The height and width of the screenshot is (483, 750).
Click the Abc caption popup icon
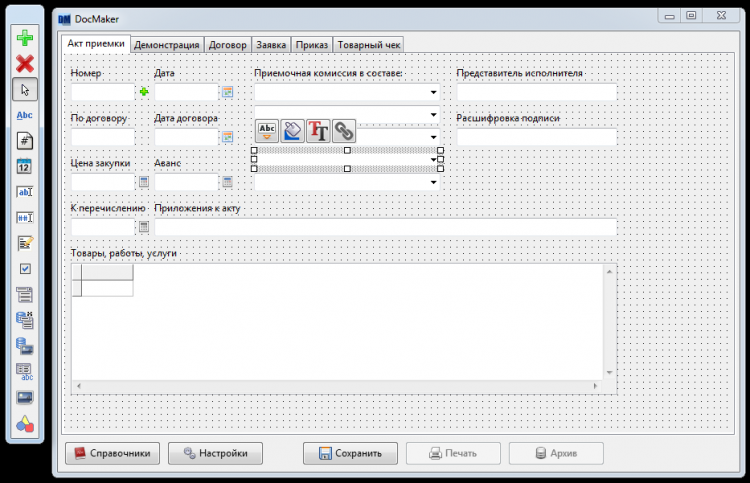[267, 131]
